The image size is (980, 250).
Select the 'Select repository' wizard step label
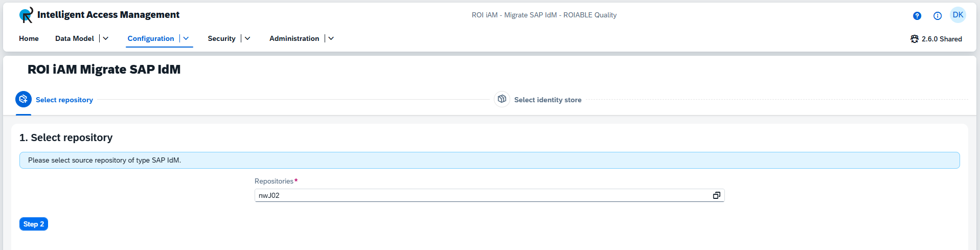pos(64,100)
